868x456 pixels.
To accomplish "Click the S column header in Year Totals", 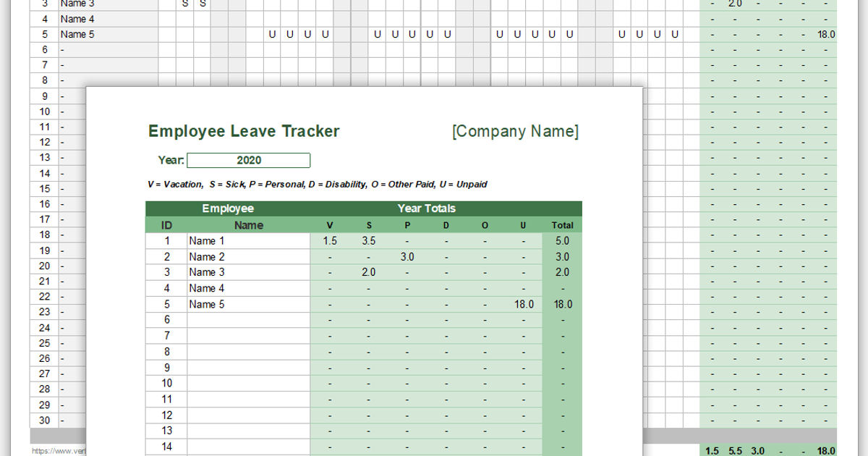I will 368,225.
